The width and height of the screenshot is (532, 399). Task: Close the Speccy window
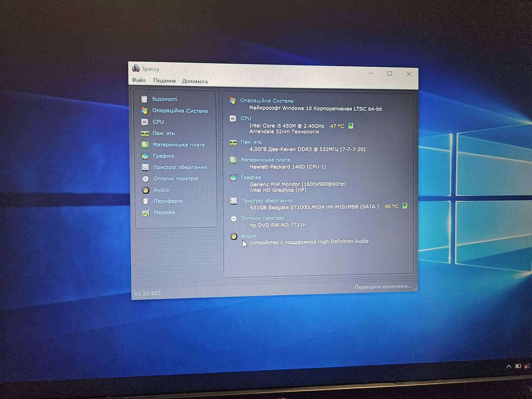[x=409, y=74]
